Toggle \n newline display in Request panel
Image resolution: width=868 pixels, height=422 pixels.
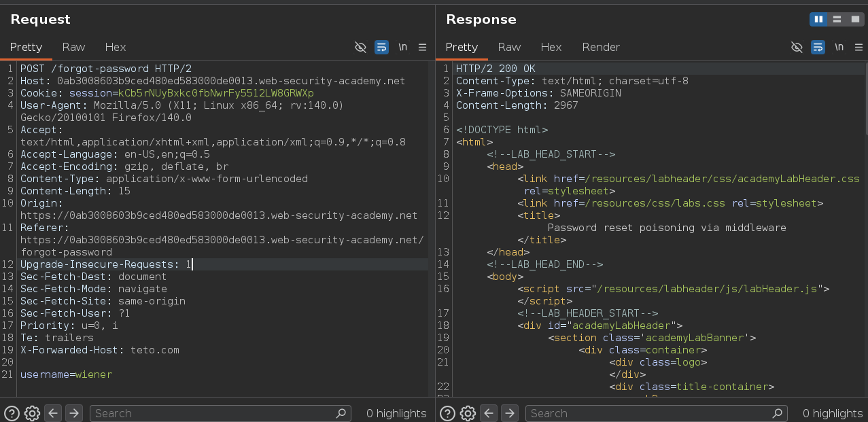[403, 47]
